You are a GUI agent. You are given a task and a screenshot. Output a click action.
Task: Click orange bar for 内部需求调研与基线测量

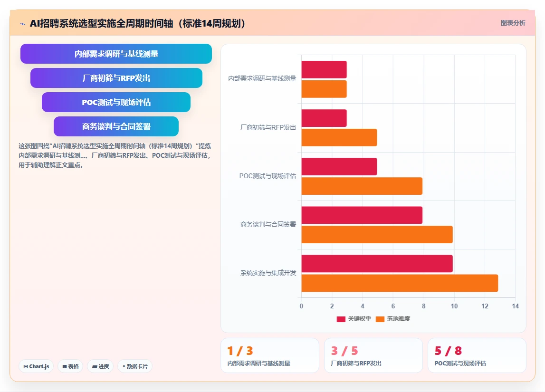click(324, 89)
